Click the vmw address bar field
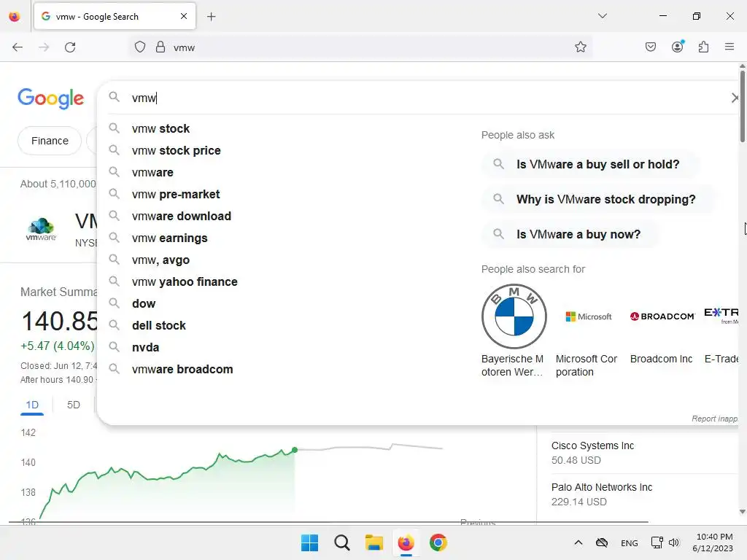Screen dimensions: 747x560 tap(360, 47)
